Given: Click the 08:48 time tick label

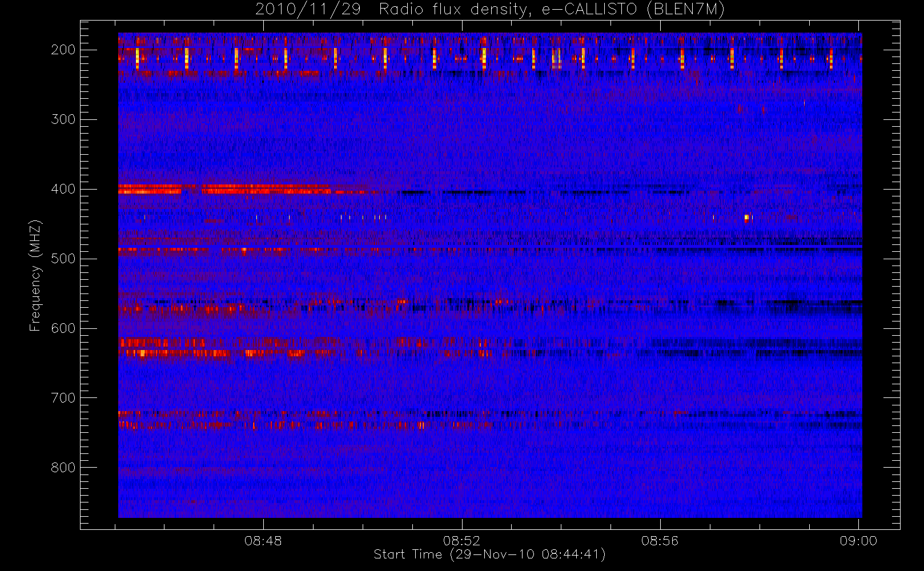Looking at the screenshot, I should click(x=263, y=541).
